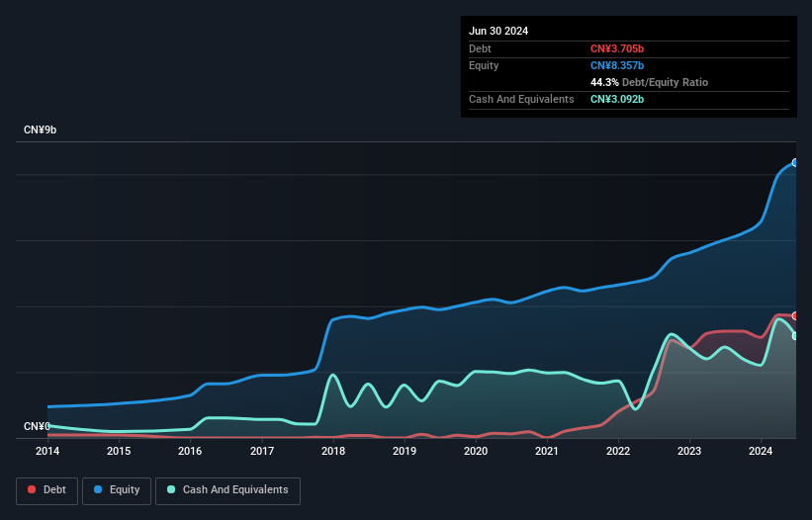Hide the Cash And Equivalents series
This screenshot has height=520, width=812.
click(x=227, y=490)
